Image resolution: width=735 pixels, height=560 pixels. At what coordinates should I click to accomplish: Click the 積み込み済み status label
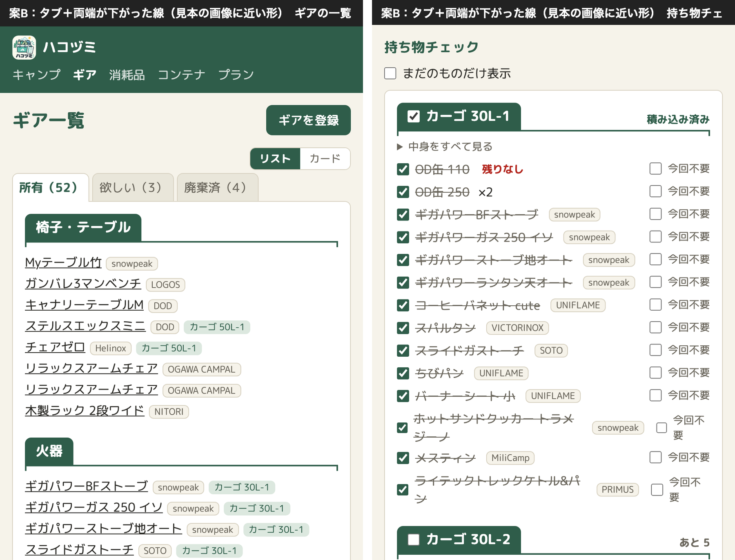pyautogui.click(x=678, y=119)
